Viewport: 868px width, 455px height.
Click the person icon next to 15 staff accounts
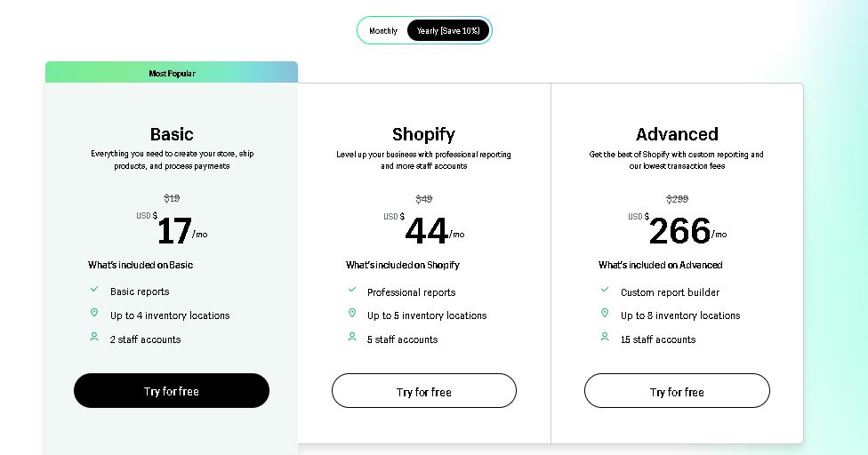click(605, 337)
